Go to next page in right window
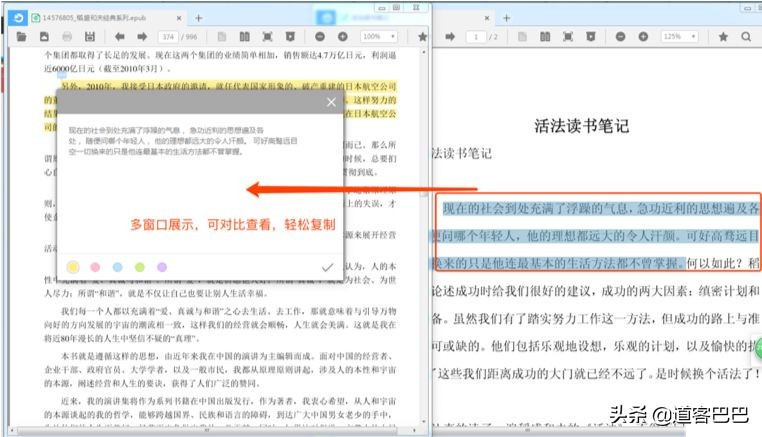The width and height of the screenshot is (762, 437). pyautogui.click(x=450, y=36)
